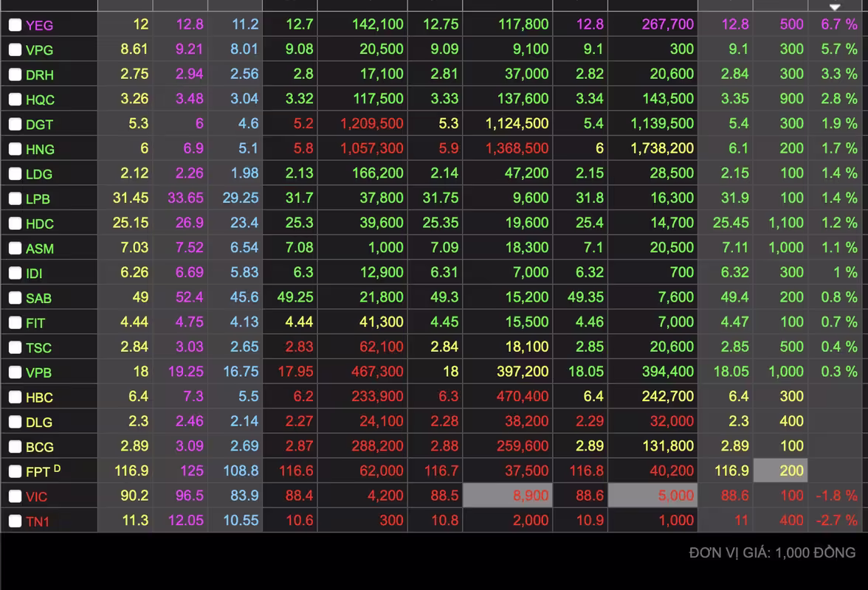Click the -1.8 % change for VIC
The width and height of the screenshot is (868, 590).
point(836,496)
